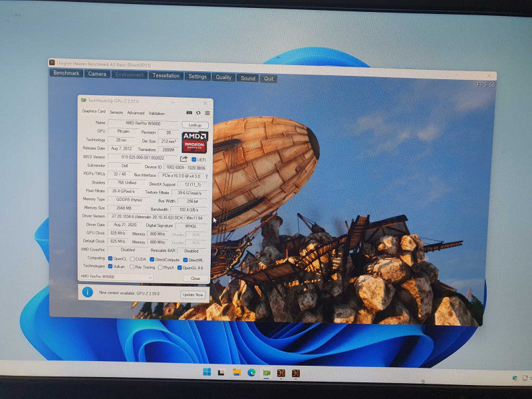Click the GPU field showing Pitcairn
This screenshot has height=399, width=532.
[x=124, y=131]
